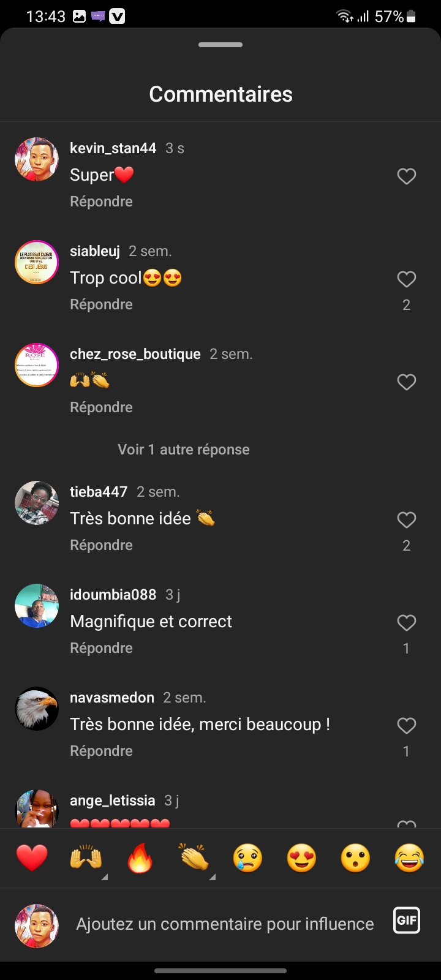Open skin tone options on raised hands emoji
The height and width of the screenshot is (980, 441).
tap(105, 877)
